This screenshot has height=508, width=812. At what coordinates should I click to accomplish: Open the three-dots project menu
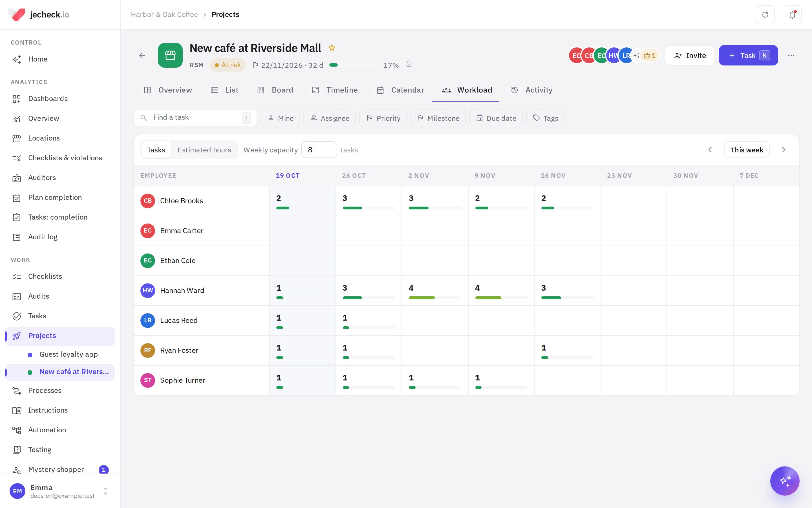click(791, 55)
